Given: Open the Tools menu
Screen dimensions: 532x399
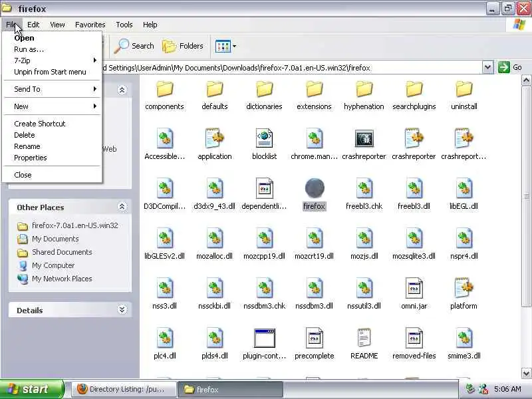Looking at the screenshot, I should click(x=124, y=25).
